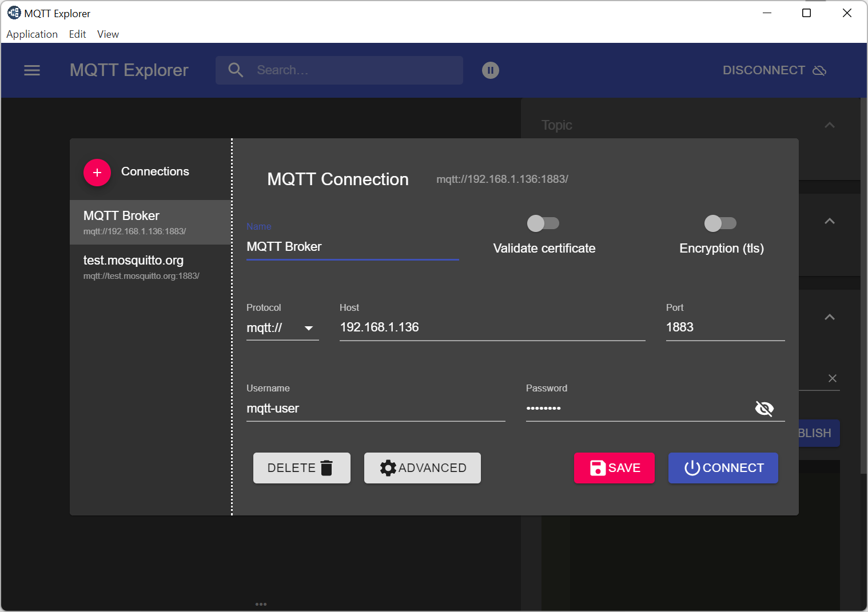Open ADVANCED connection settings

[x=423, y=468]
